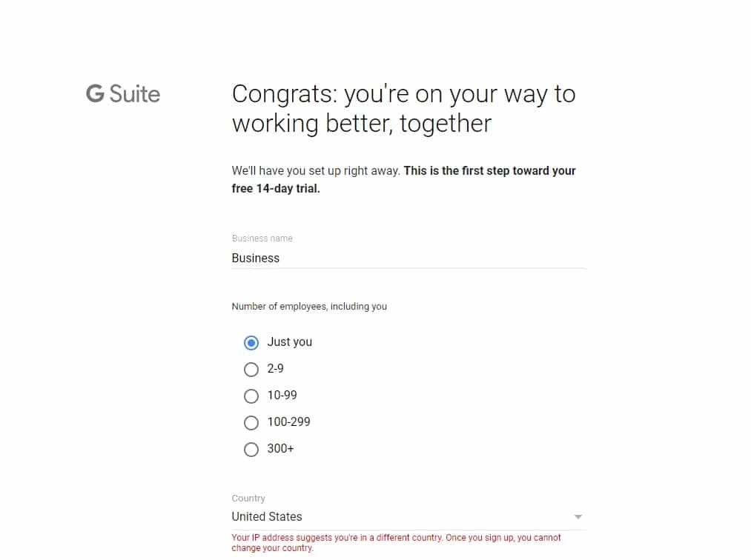Viewport: 751px width, 560px height.
Task: Choose the "2-9" employees option
Action: 251,369
